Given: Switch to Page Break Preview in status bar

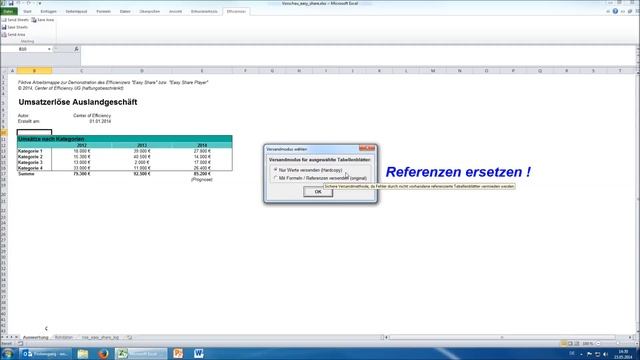Looking at the screenshot, I should coord(577,344).
